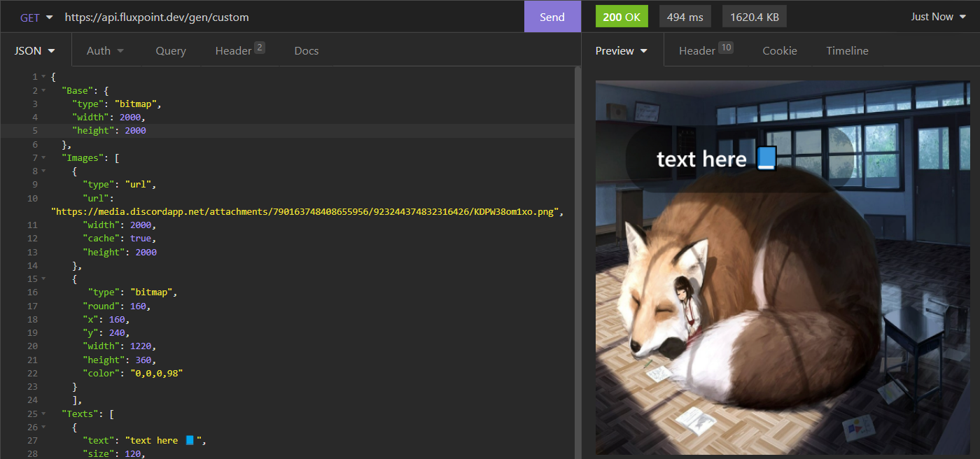980x459 pixels.
Task: Switch to the Auth tab
Action: tap(105, 51)
